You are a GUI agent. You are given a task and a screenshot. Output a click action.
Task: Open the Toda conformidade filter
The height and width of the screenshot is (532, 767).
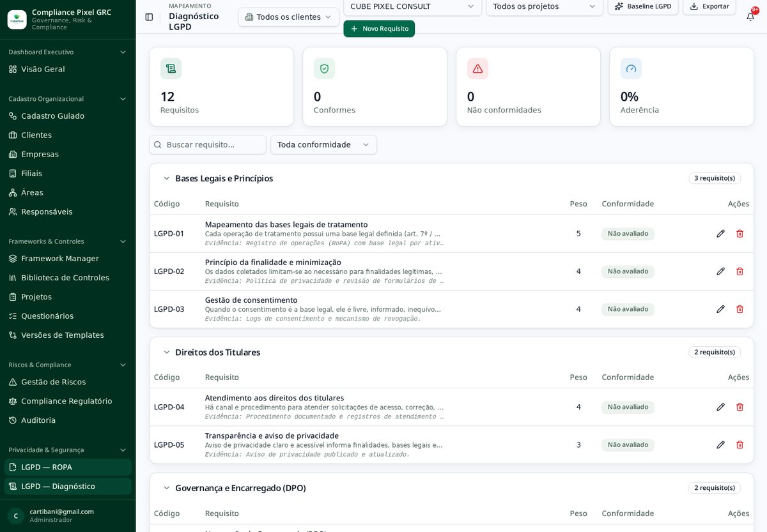tap(323, 145)
